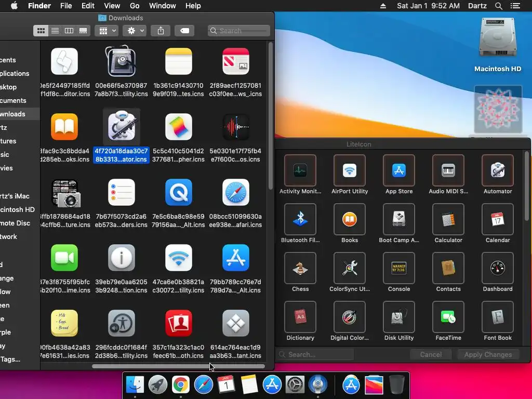
Task: Select Chess icon in LiteIcon
Action: point(300,268)
